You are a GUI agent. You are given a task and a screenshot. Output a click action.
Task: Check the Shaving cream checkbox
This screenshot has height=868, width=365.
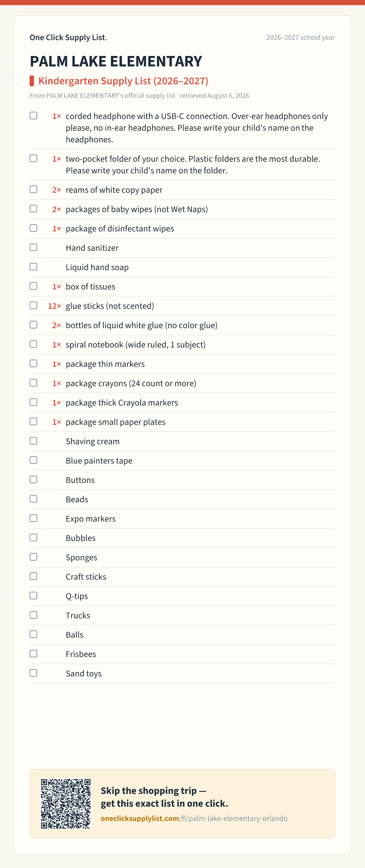click(33, 441)
